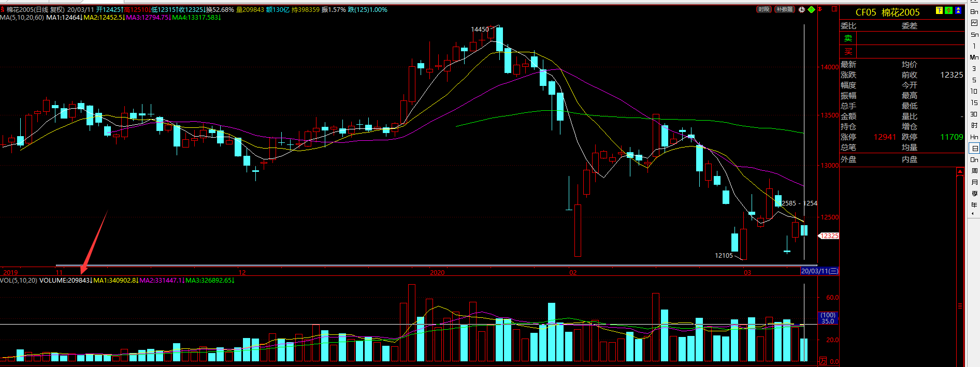The width and height of the screenshot is (980, 367).
Task: Switch to the 5-minute period
Action: pos(974,80)
